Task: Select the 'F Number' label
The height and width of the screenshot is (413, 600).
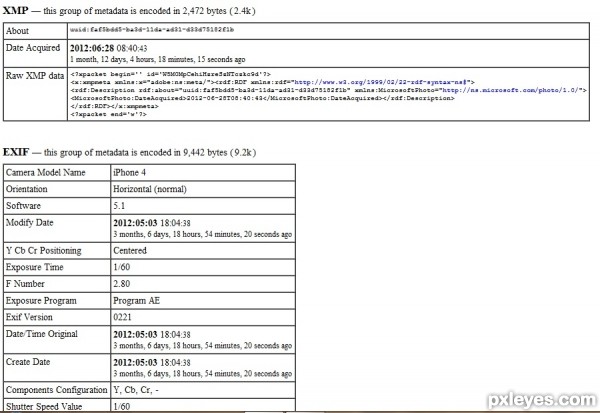Action: (25, 284)
